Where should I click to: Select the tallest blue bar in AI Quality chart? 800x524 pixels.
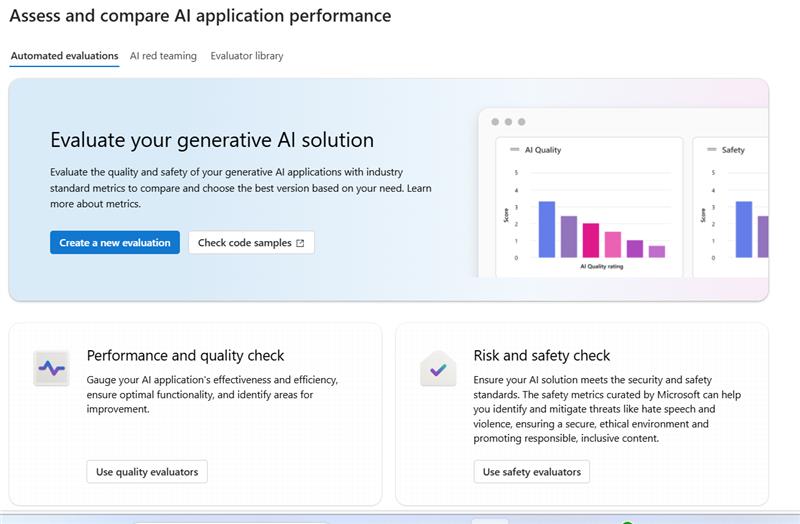(546, 229)
